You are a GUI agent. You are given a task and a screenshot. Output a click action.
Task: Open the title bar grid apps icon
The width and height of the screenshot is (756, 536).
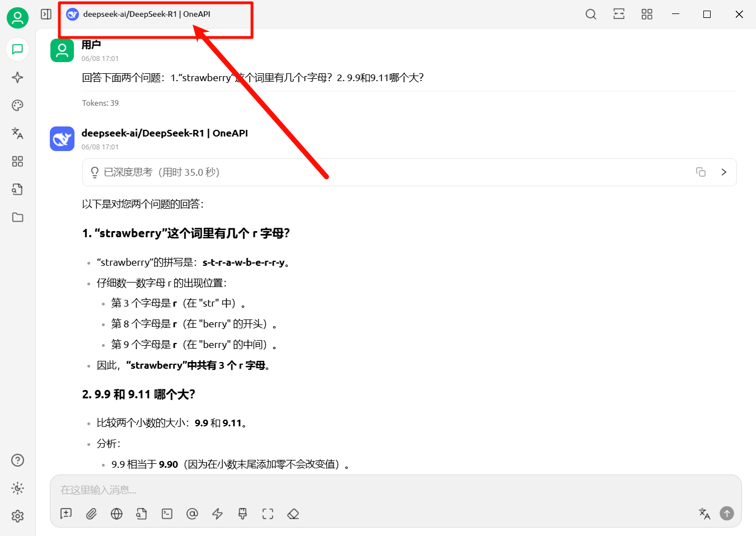tap(647, 14)
